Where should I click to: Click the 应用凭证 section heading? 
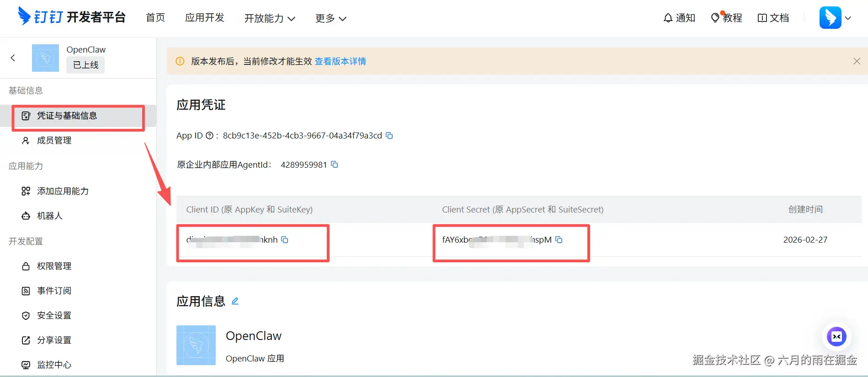pyautogui.click(x=201, y=105)
